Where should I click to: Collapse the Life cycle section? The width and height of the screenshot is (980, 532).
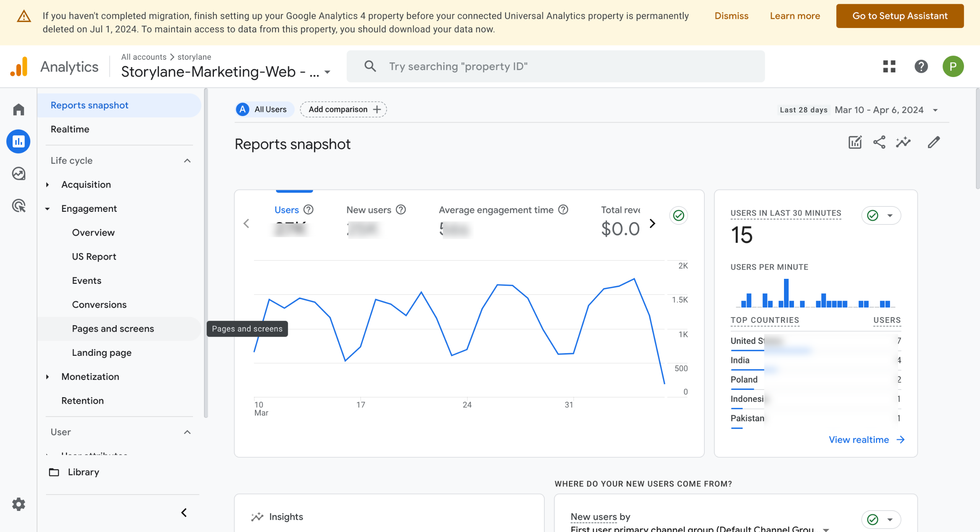coord(187,161)
